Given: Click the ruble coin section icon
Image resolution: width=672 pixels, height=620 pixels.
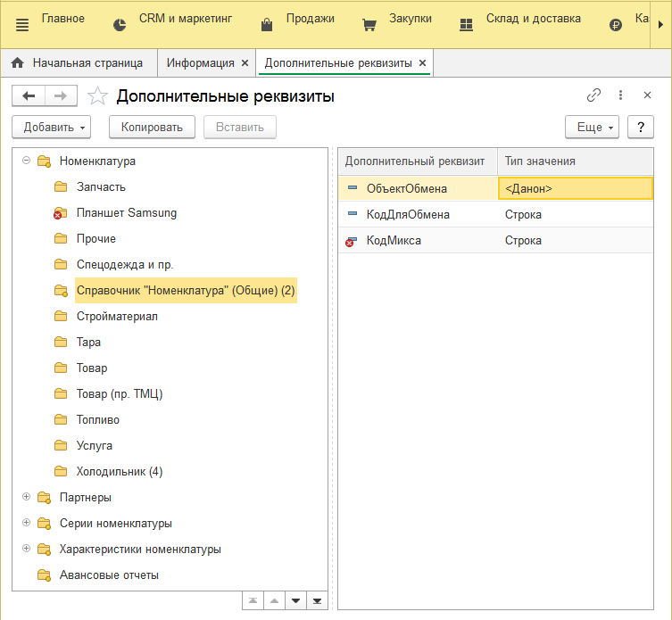Looking at the screenshot, I should 616,25.
